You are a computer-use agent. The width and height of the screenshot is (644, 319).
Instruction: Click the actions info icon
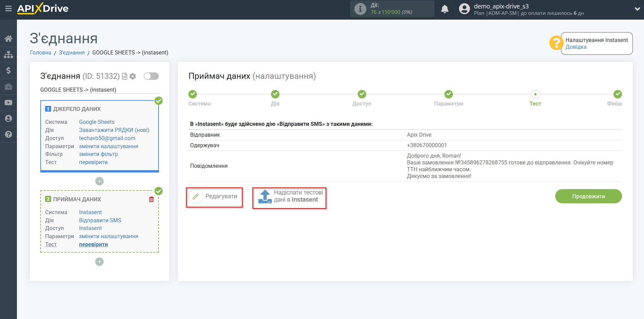[360, 9]
